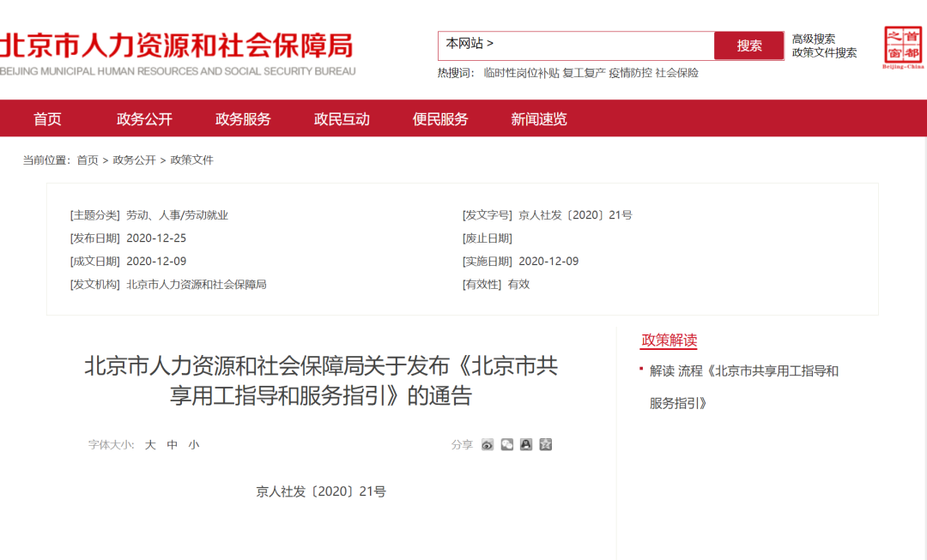The height and width of the screenshot is (560, 927).
Task: Set font size to 大
Action: click(150, 445)
